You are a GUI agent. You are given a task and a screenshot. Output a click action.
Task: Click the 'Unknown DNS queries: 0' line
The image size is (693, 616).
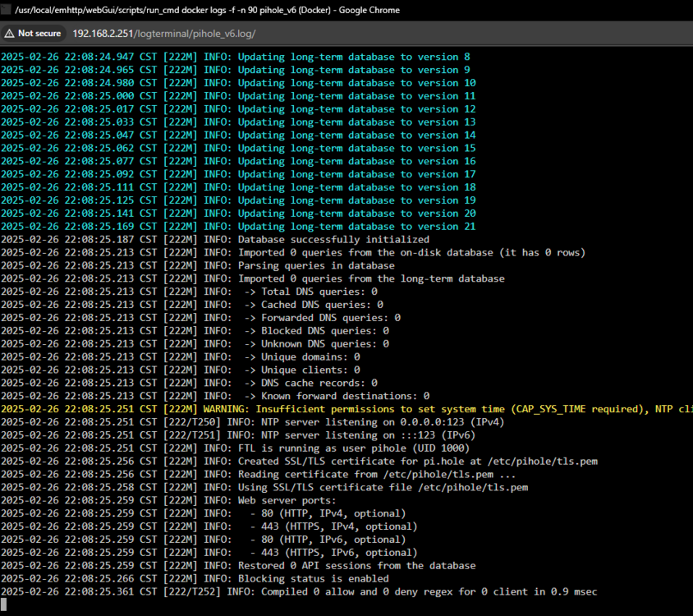(195, 344)
